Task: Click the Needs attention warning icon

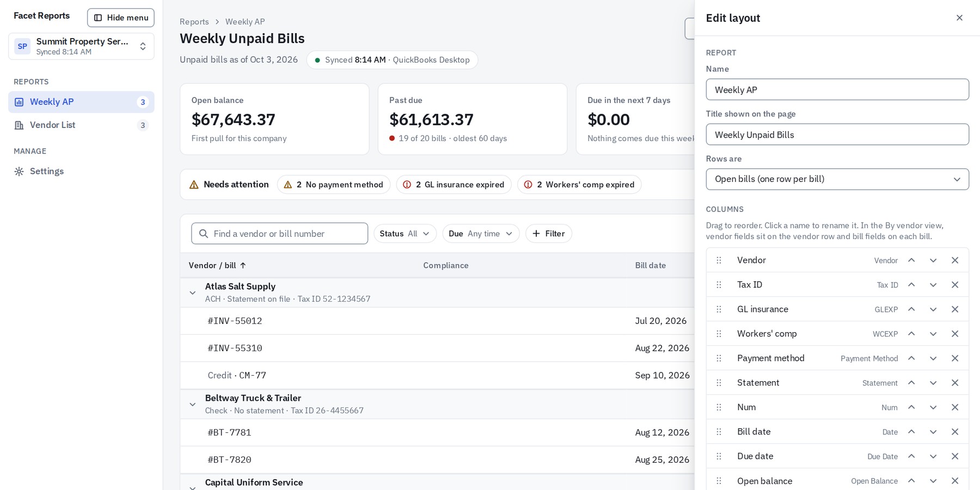Action: click(194, 185)
